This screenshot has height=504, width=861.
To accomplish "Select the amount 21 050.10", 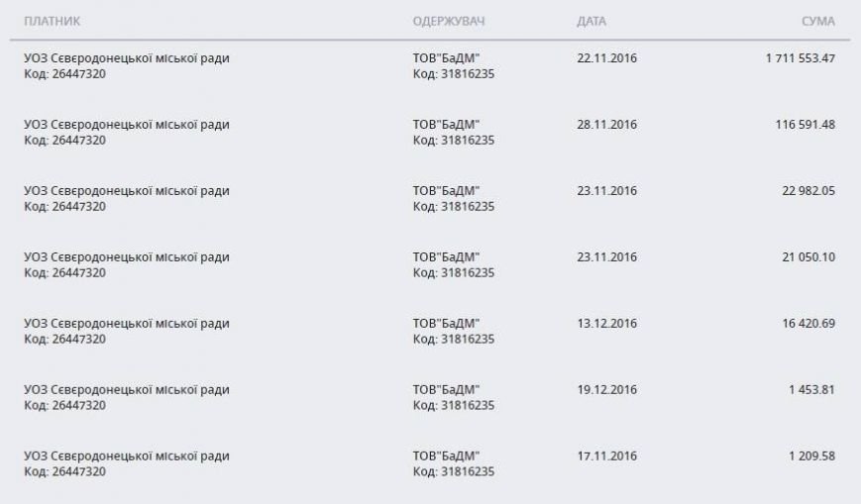I will 808,256.
